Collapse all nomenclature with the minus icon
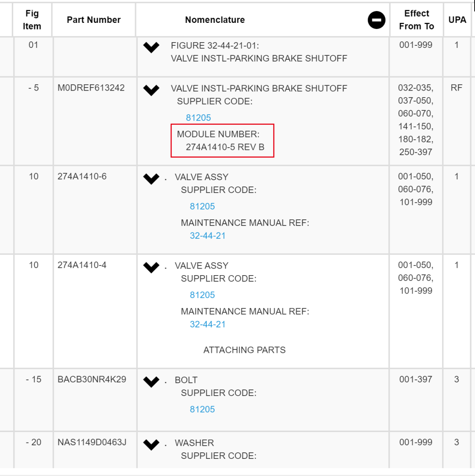The height and width of the screenshot is (476, 475). (x=376, y=20)
